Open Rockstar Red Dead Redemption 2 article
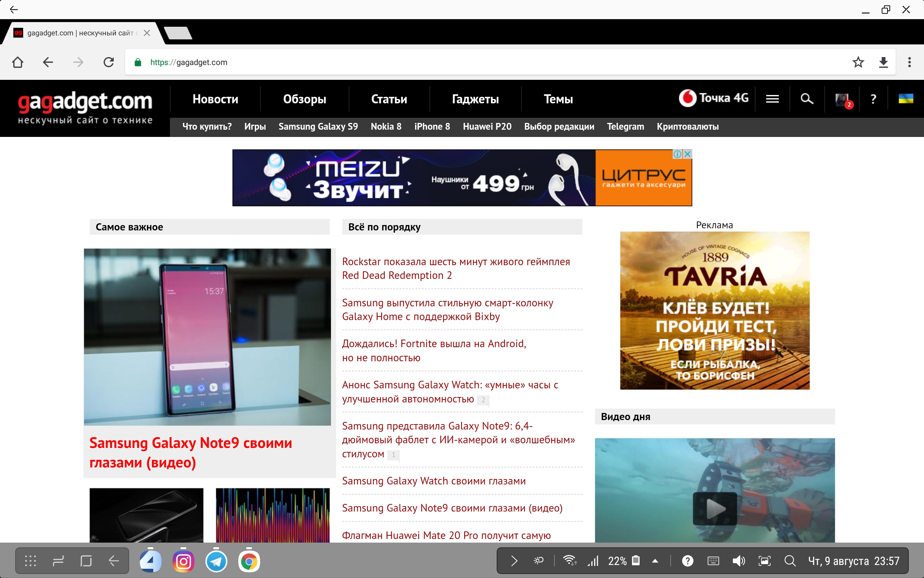This screenshot has width=924, height=578. [x=456, y=268]
